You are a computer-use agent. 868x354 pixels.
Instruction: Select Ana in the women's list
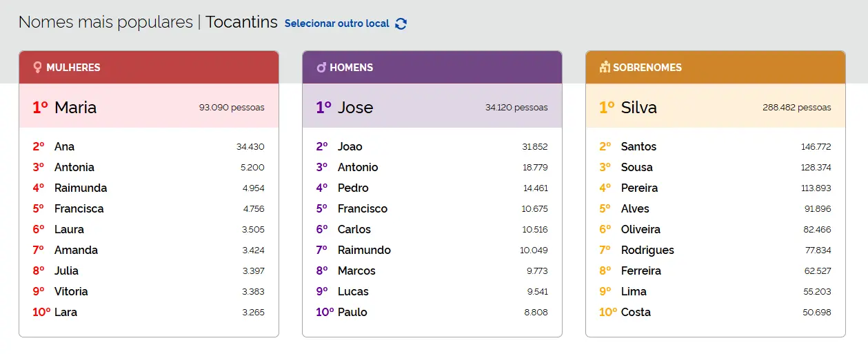pyautogui.click(x=64, y=146)
